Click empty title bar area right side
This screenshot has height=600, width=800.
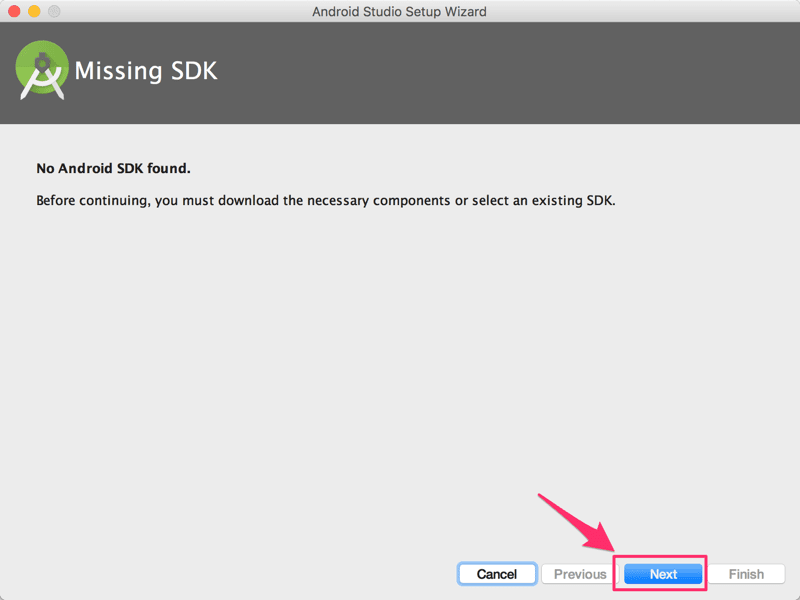(643, 11)
